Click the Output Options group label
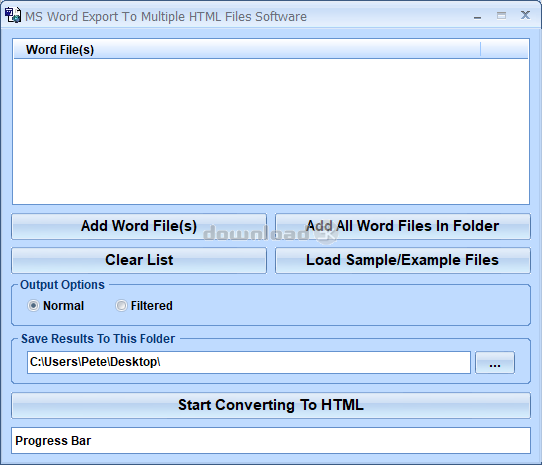This screenshot has height=465, width=542. point(62,285)
